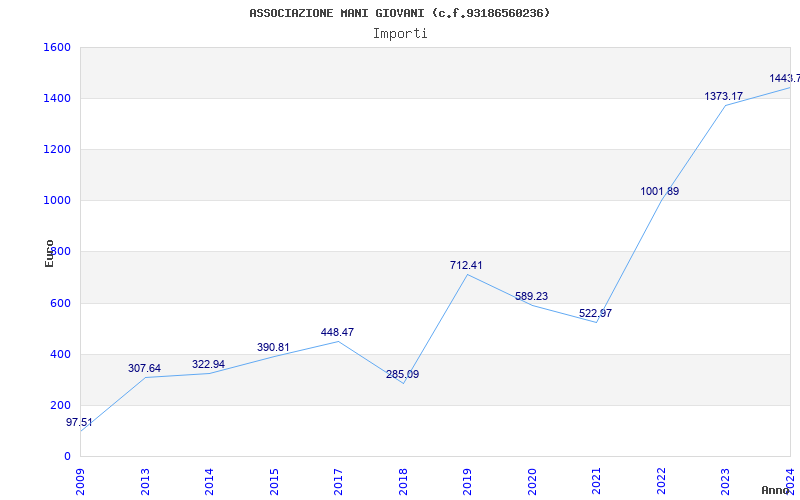
Task: Select data label 448.47
Action: coord(337,332)
